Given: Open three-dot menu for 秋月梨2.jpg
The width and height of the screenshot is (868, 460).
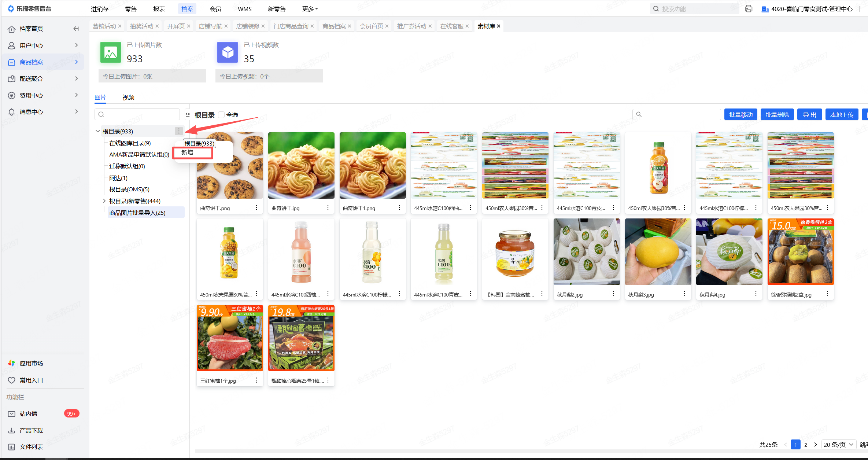Looking at the screenshot, I should coord(613,294).
